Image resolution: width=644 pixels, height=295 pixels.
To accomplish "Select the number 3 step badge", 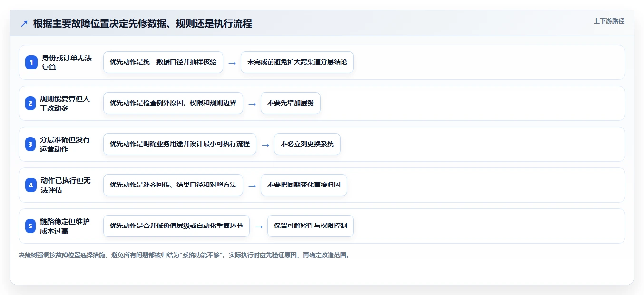I will (31, 144).
